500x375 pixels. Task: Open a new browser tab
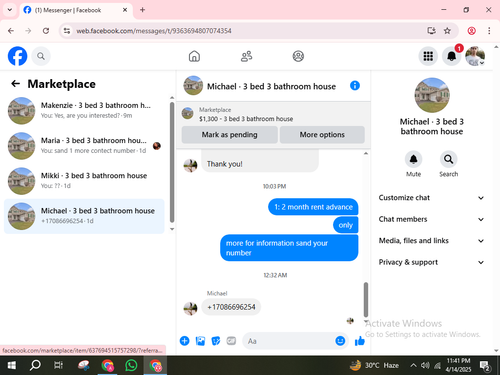(142, 10)
